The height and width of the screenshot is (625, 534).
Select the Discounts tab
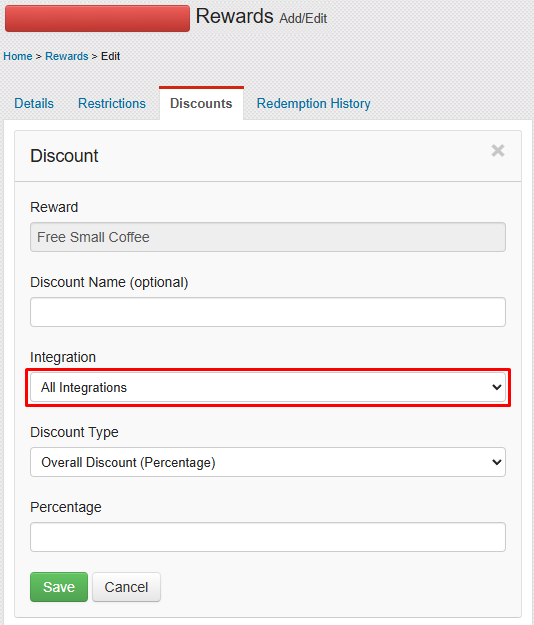tap(201, 104)
